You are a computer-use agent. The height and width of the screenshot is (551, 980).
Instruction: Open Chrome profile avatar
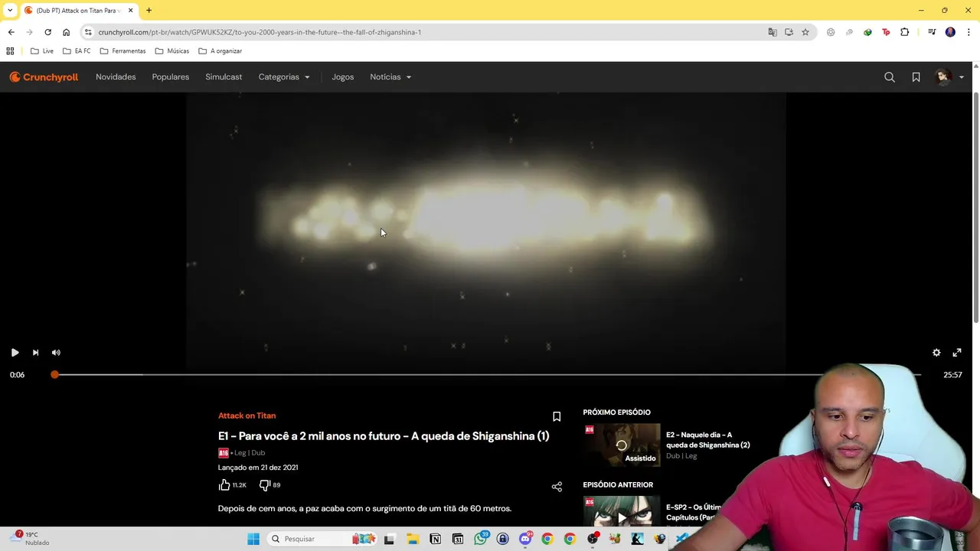tap(950, 32)
